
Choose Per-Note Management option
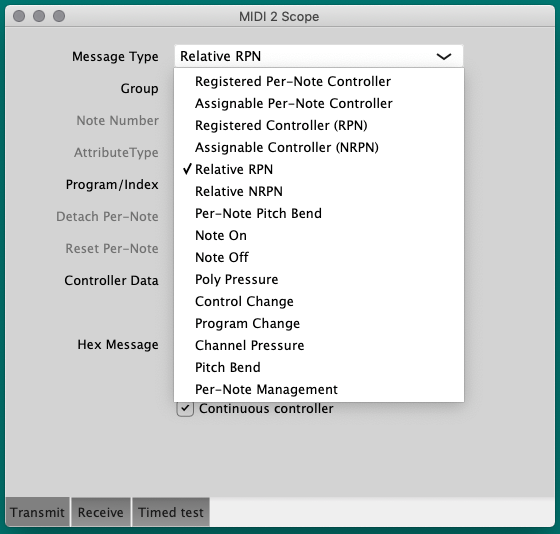coord(319,389)
